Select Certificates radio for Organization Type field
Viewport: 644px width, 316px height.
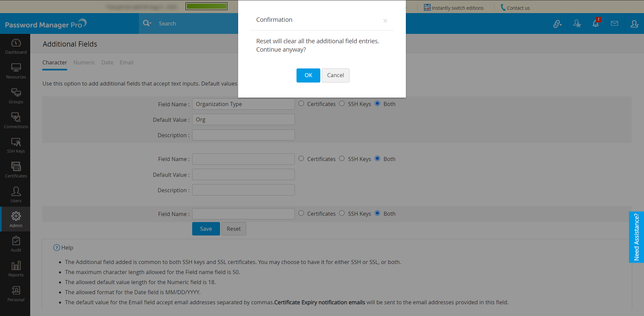(x=301, y=104)
